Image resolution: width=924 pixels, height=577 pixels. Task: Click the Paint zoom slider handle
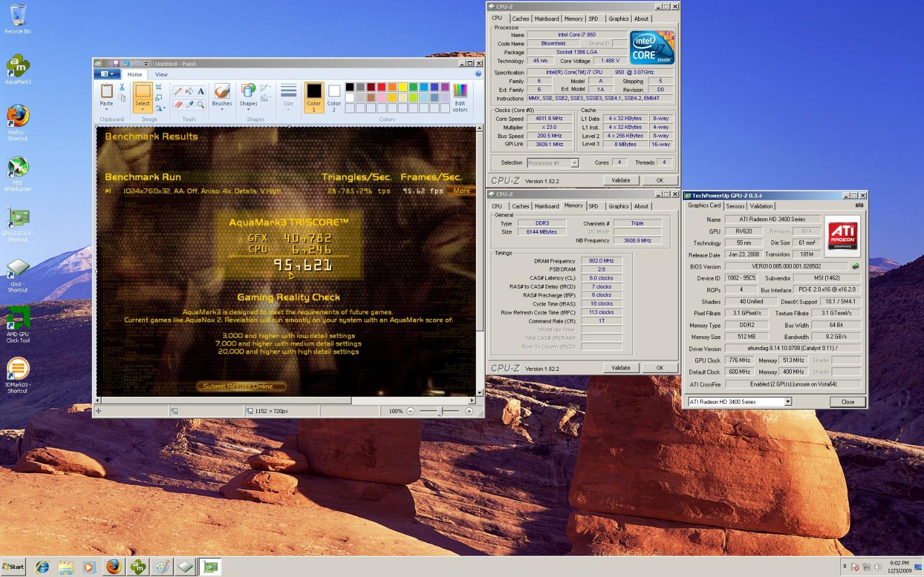click(440, 411)
